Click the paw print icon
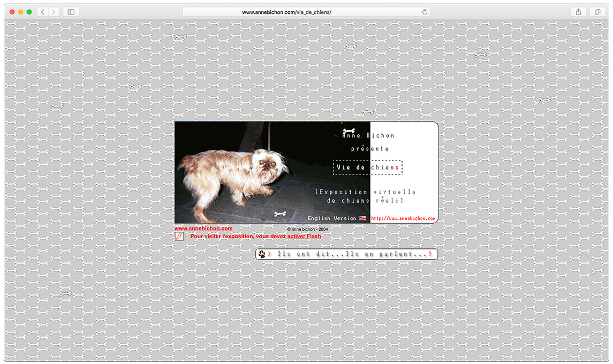 [x=262, y=254]
